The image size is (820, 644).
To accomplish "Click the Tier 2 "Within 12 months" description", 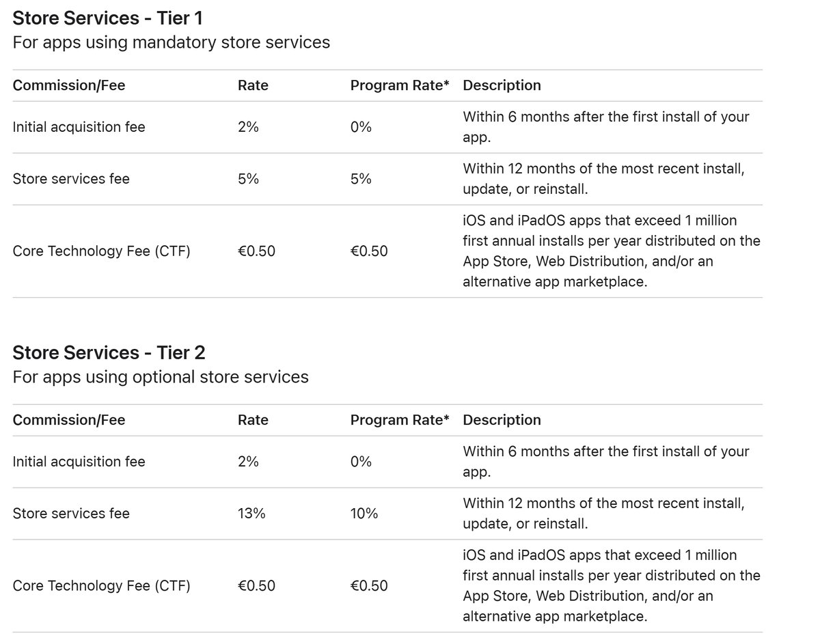I will [603, 514].
